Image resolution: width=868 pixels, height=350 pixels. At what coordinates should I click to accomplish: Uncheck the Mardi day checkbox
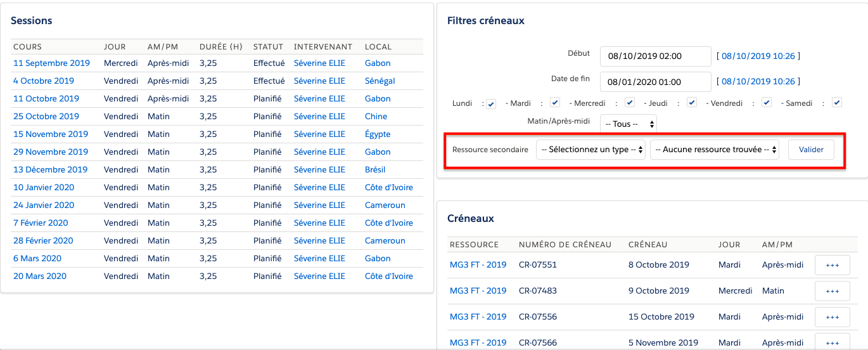tap(555, 103)
